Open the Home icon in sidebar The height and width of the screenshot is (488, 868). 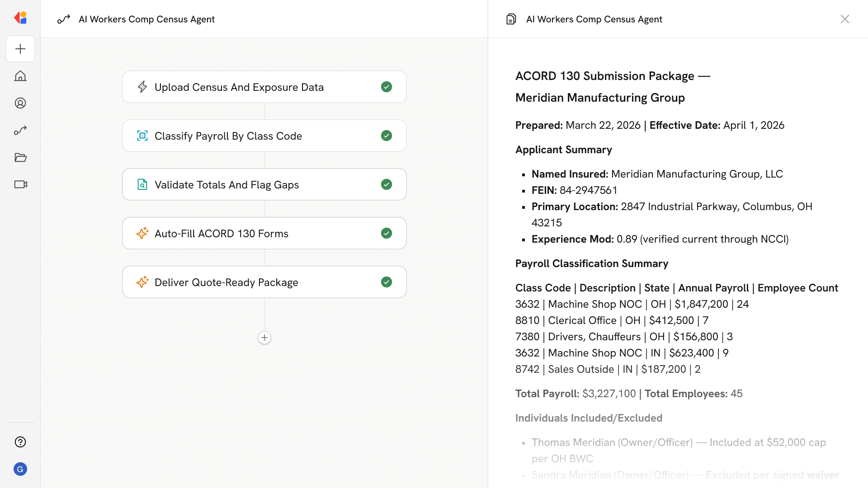(x=20, y=76)
